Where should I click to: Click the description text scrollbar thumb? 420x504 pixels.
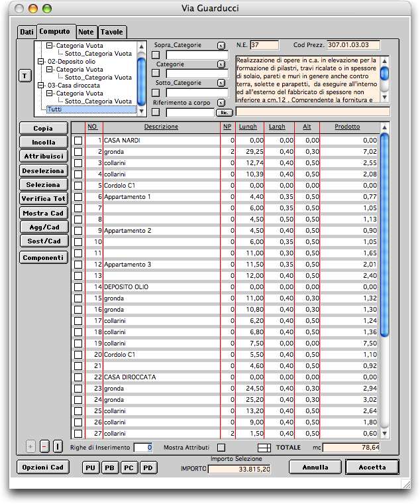[x=384, y=74]
